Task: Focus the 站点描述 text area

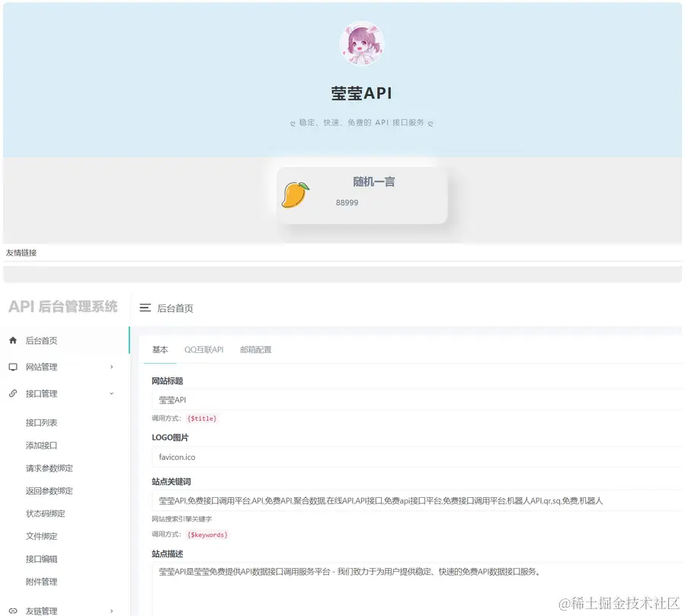Action: (x=418, y=589)
